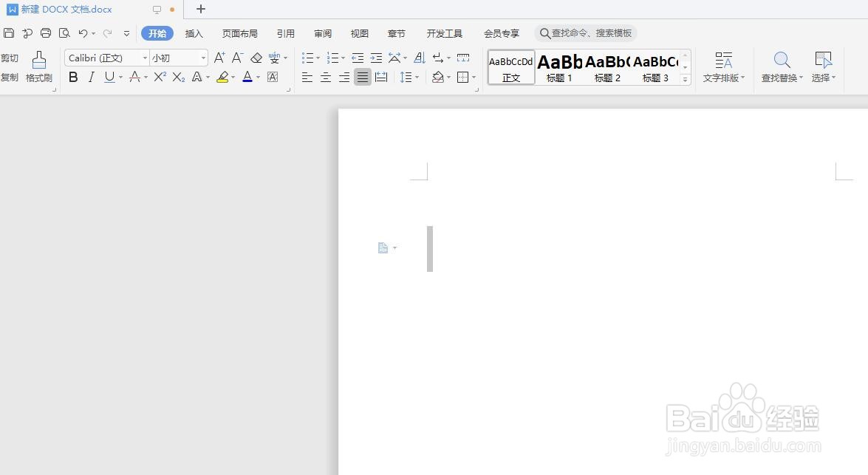Apply the yellow highlight color
Image resolution: width=868 pixels, height=475 pixels.
[222, 77]
